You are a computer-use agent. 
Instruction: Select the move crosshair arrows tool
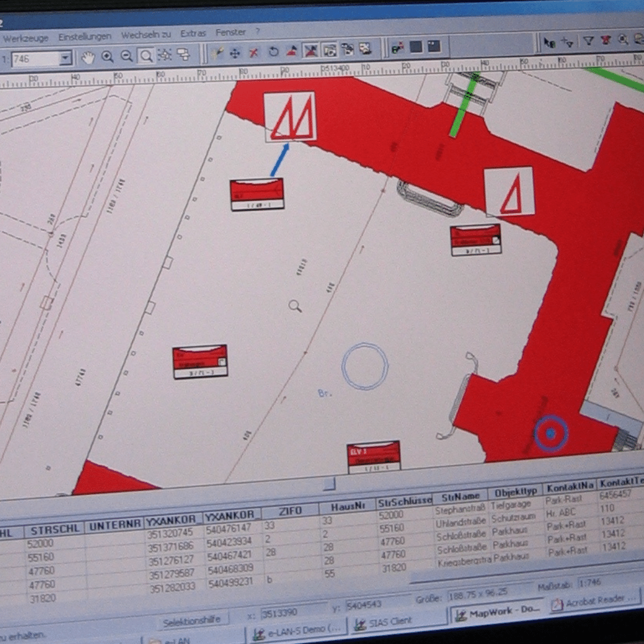[x=235, y=52]
